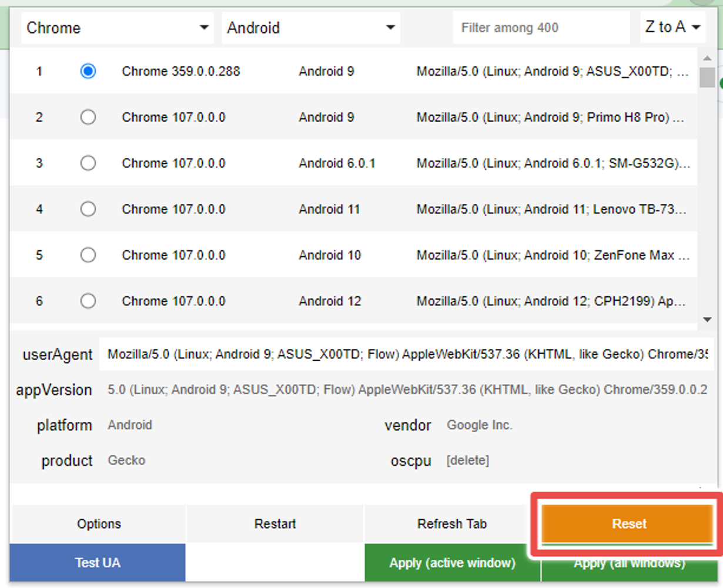Screen dimensions: 723x588
Task: Select radio button for Android 10 row
Action: point(88,254)
